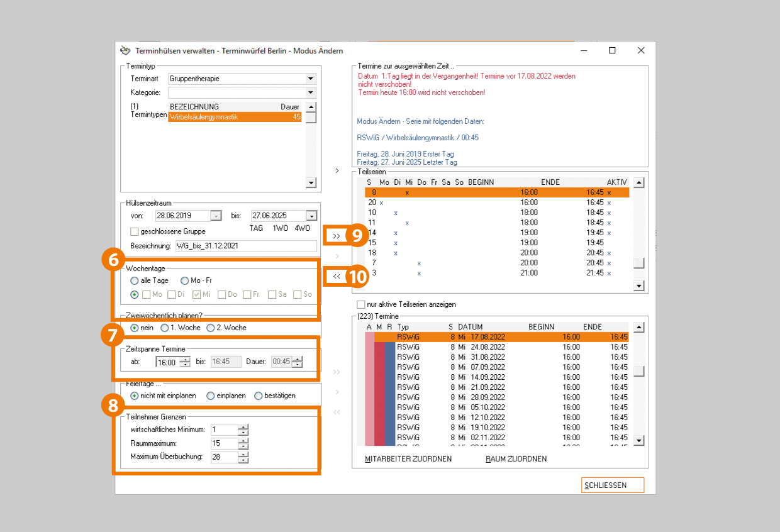Increase the Maximum Überbuchung spinner value
This screenshot has height=532, width=780.
(243, 455)
